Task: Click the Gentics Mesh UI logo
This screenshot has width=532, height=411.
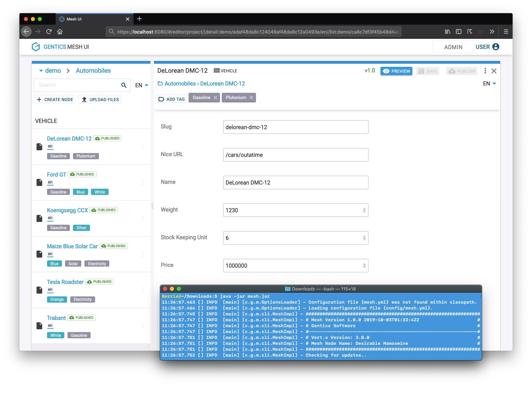Action: point(60,47)
